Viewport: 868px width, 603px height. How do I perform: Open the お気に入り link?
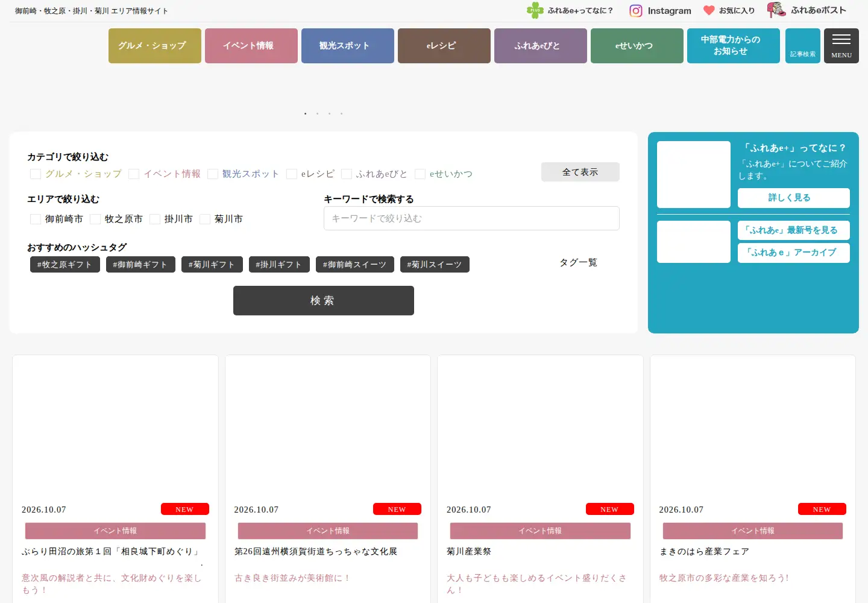737,11
